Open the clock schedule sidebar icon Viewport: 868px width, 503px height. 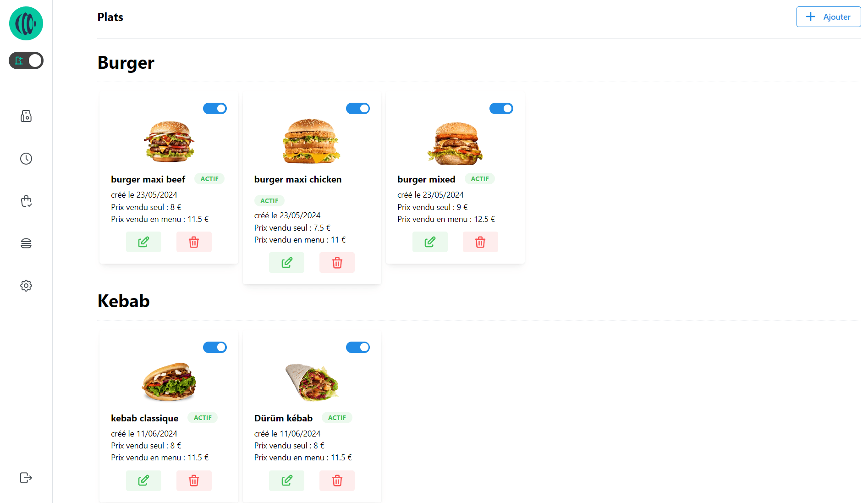click(x=26, y=159)
